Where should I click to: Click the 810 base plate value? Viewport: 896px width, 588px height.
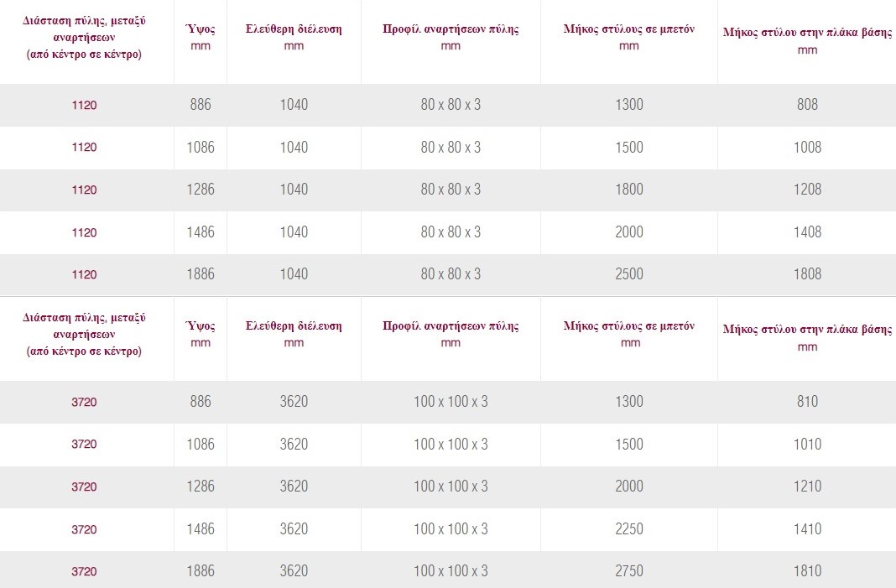[807, 402]
